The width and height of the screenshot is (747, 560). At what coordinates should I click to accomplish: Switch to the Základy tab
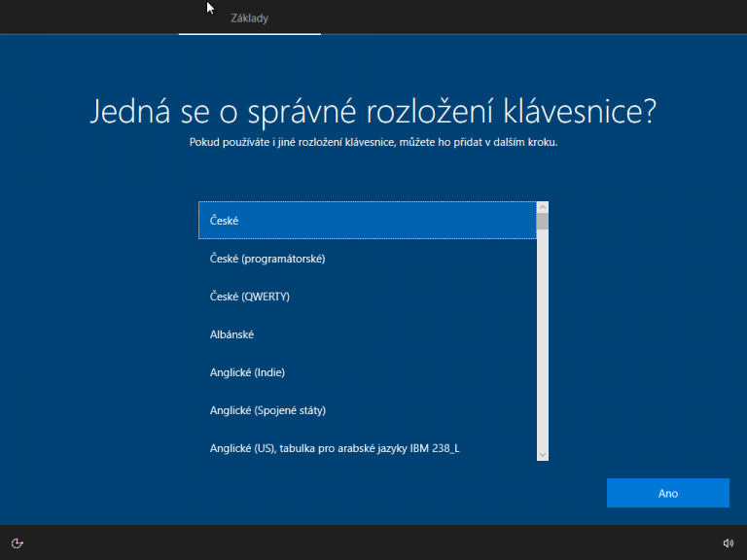tap(250, 17)
